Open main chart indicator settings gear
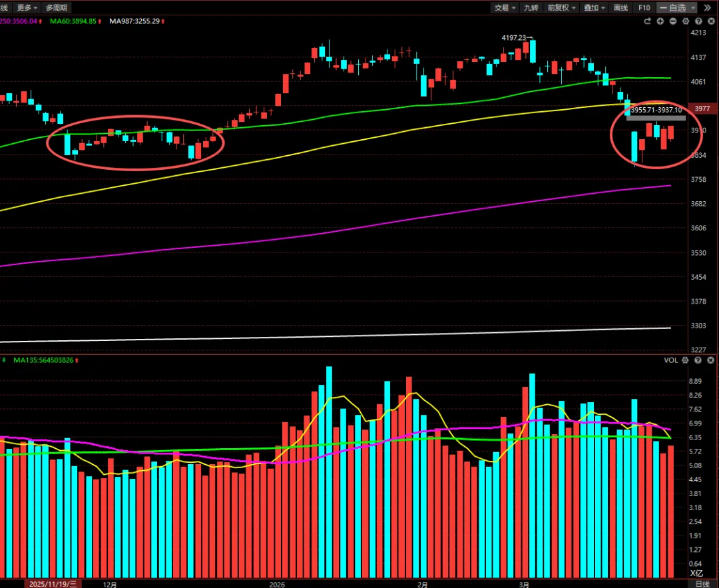719x588 pixels. coord(686,21)
